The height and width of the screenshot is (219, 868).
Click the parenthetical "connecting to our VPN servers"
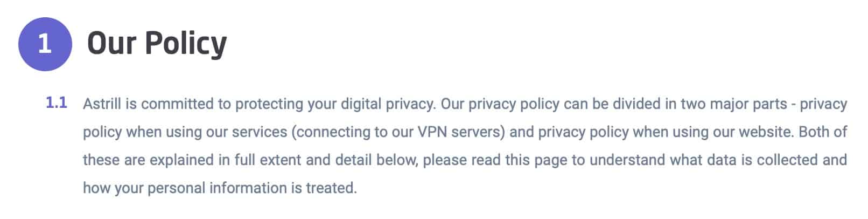click(398, 133)
